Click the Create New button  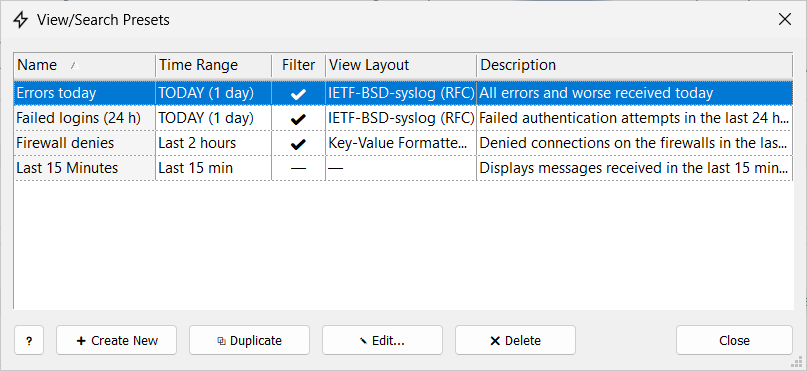116,340
